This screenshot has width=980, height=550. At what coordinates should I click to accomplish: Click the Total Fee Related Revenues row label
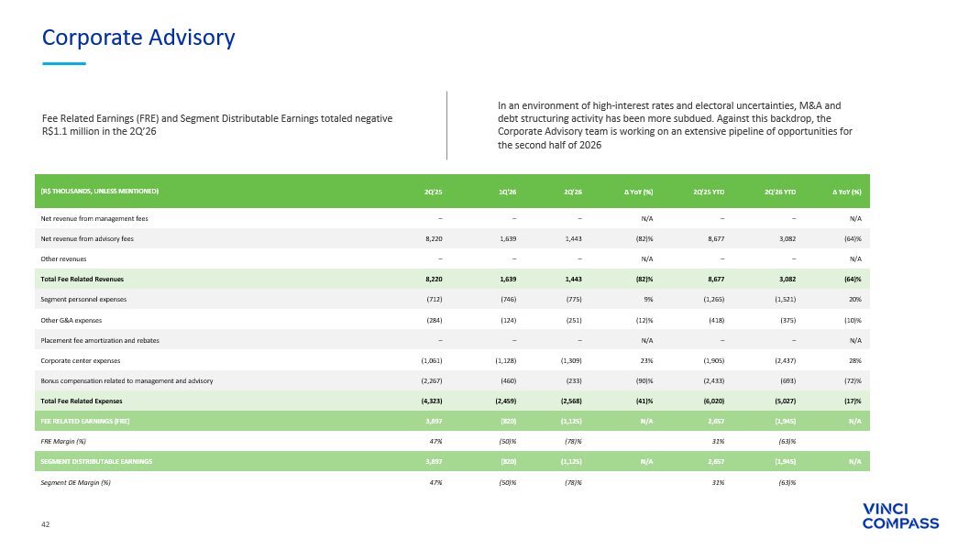(x=82, y=280)
